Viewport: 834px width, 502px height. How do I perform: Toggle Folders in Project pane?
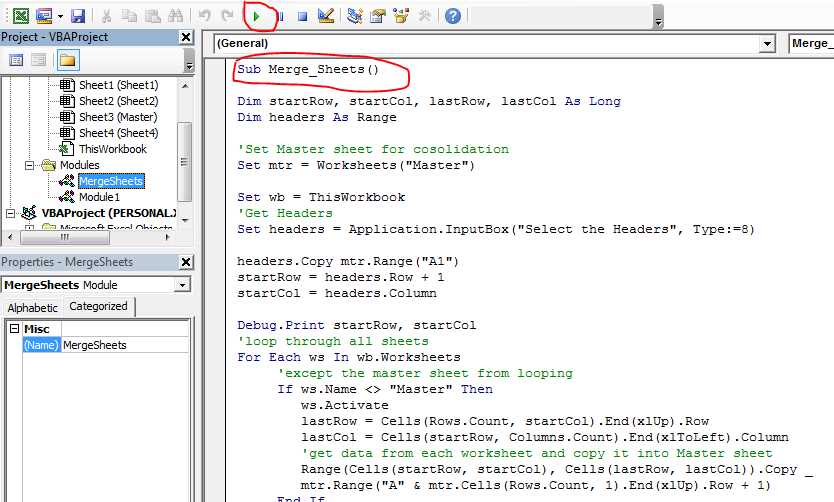tap(67, 60)
